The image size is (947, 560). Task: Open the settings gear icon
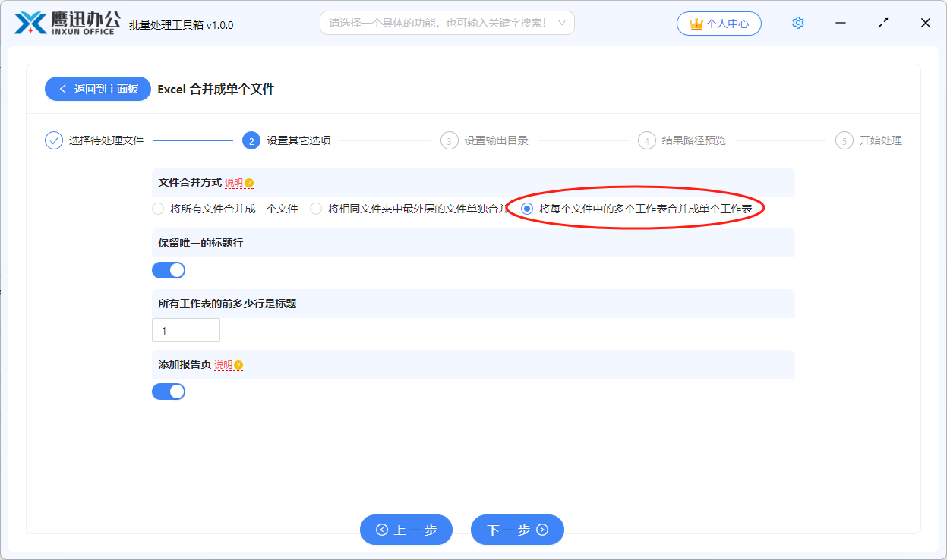click(x=798, y=23)
